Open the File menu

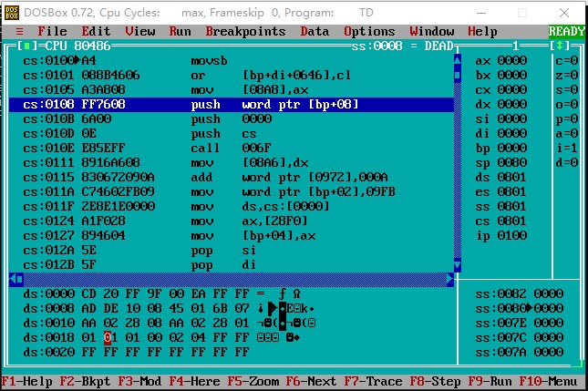pyautogui.click(x=52, y=32)
